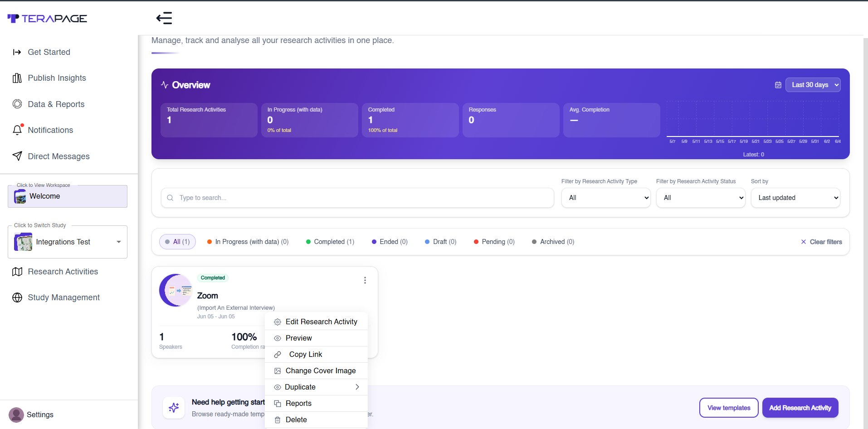Click the Type to search field
868x429 pixels.
point(357,198)
